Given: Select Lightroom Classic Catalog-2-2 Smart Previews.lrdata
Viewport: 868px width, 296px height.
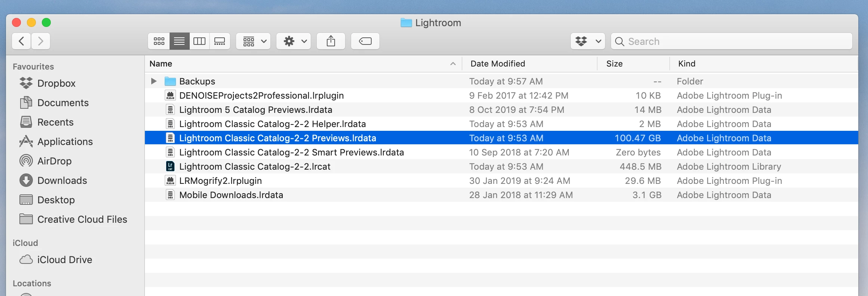Looking at the screenshot, I should [x=292, y=152].
